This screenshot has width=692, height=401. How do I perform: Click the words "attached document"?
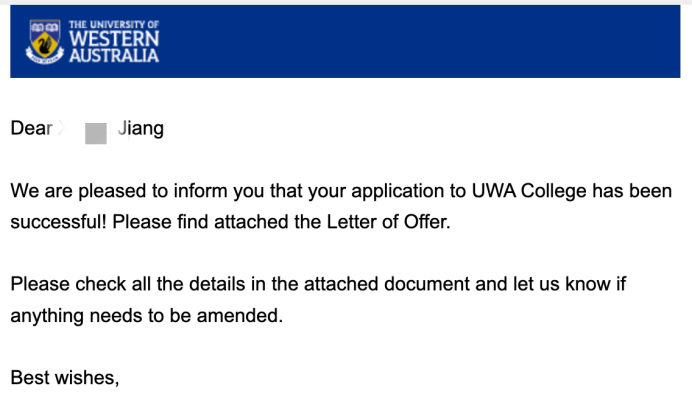coord(387,284)
